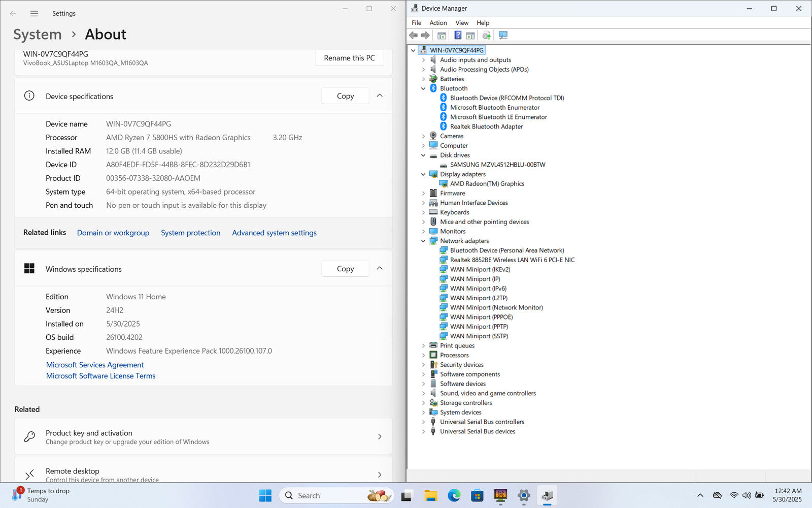The width and height of the screenshot is (812, 508).
Task: Copy the Device specifications
Action: (x=345, y=96)
